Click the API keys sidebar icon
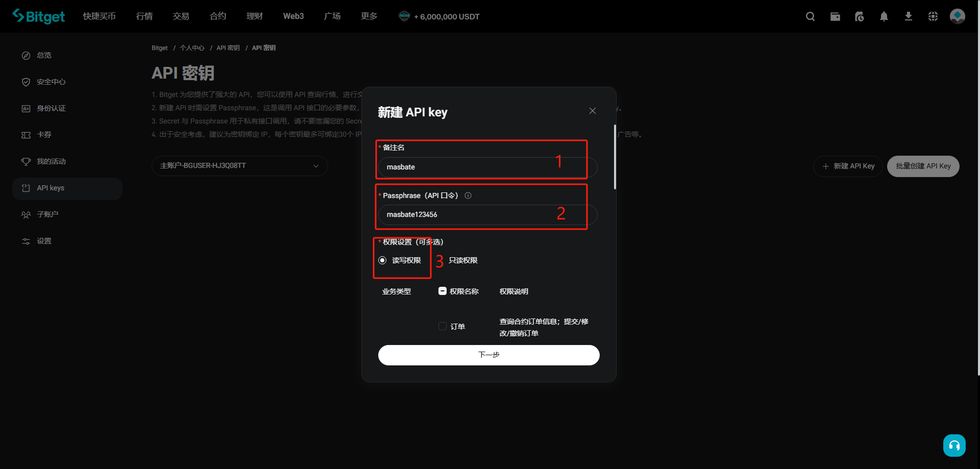 tap(26, 188)
